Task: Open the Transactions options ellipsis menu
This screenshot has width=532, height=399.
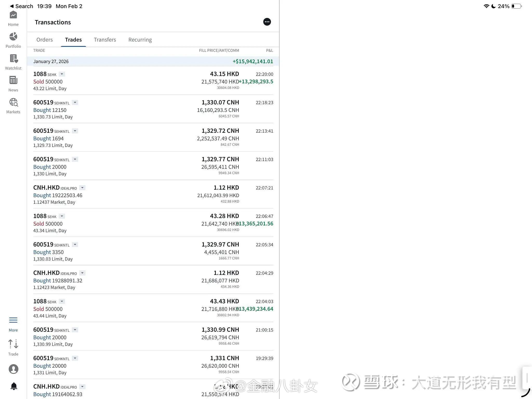Action: tap(267, 22)
